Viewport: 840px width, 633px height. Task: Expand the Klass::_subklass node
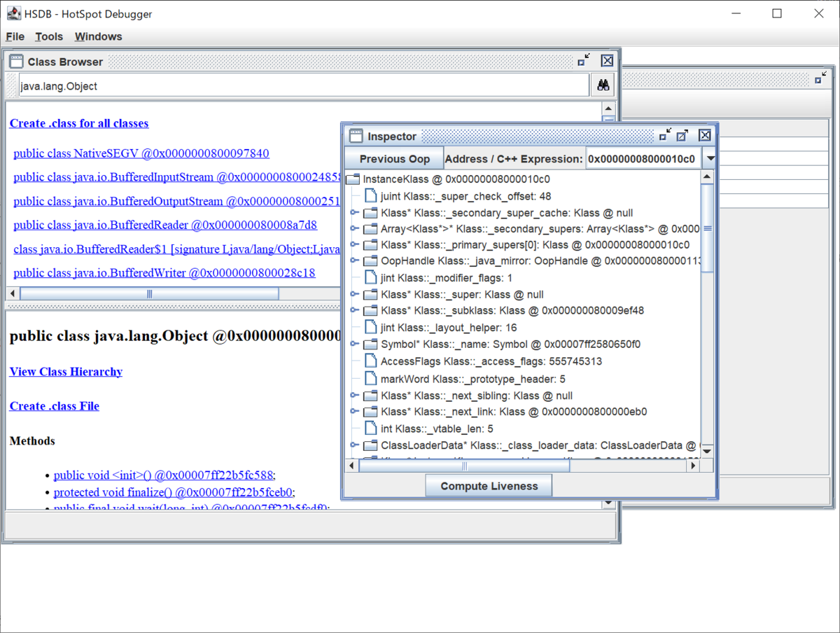point(354,310)
